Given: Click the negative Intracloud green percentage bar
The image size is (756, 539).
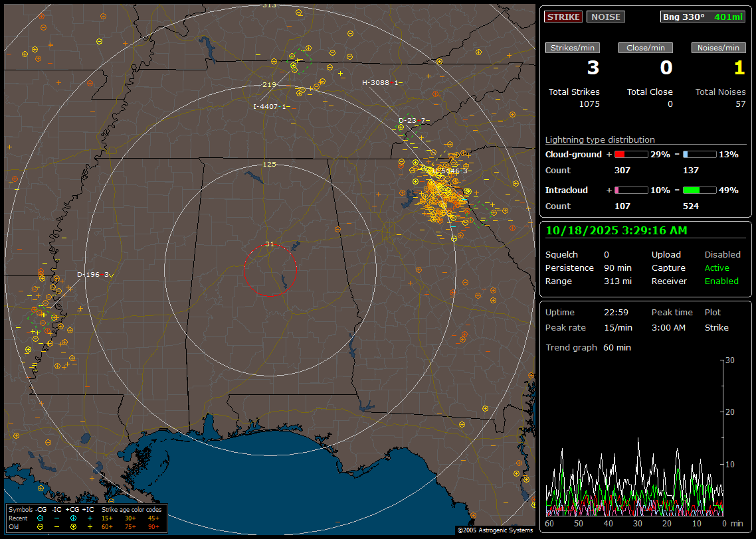Looking at the screenshot, I should pyautogui.click(x=700, y=191).
